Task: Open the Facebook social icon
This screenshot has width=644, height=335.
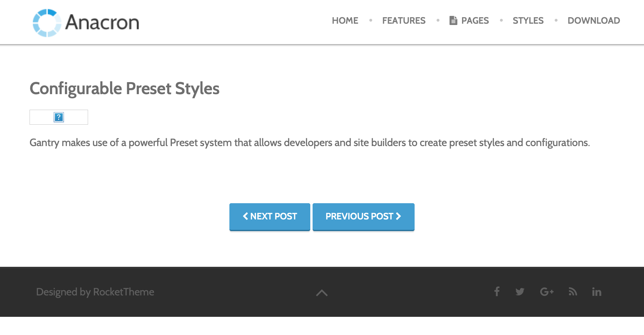Action: (497, 292)
